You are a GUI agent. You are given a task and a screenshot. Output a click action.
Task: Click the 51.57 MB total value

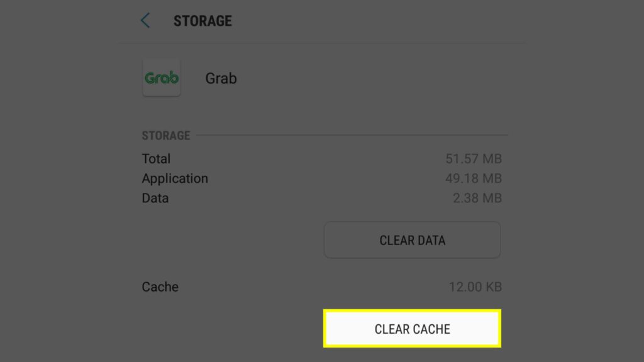[x=474, y=159]
